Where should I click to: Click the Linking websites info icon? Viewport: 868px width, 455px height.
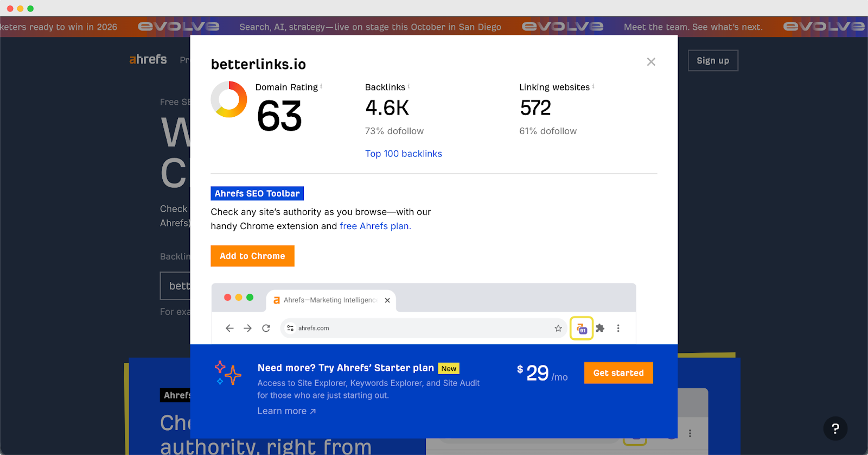[593, 86]
